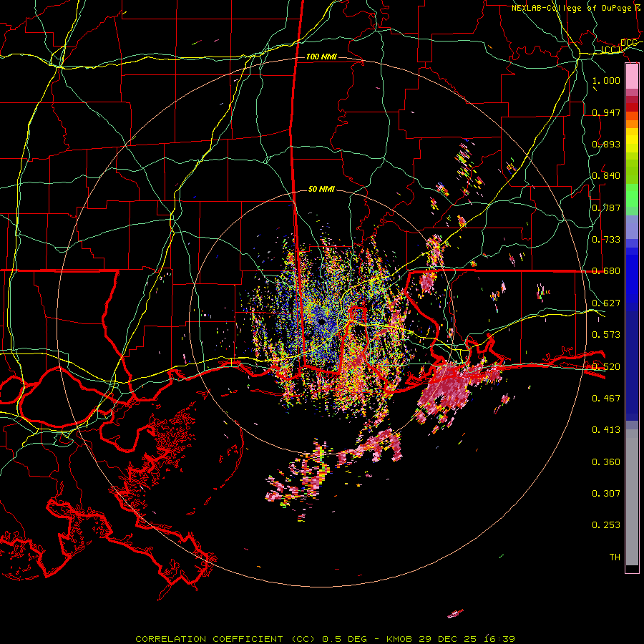Image resolution: width=644 pixels, height=644 pixels.
Task: Click the 0.413 legend value
Action: coord(606,430)
